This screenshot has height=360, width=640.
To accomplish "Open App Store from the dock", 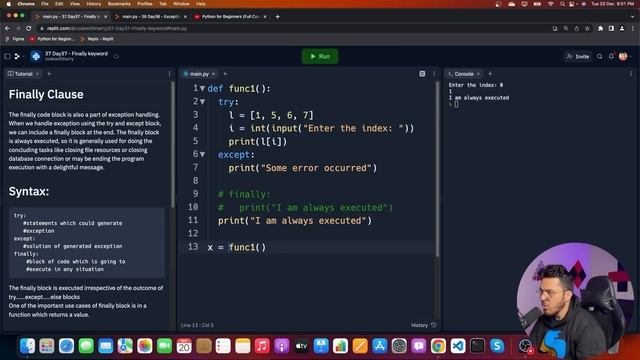I will (379, 346).
